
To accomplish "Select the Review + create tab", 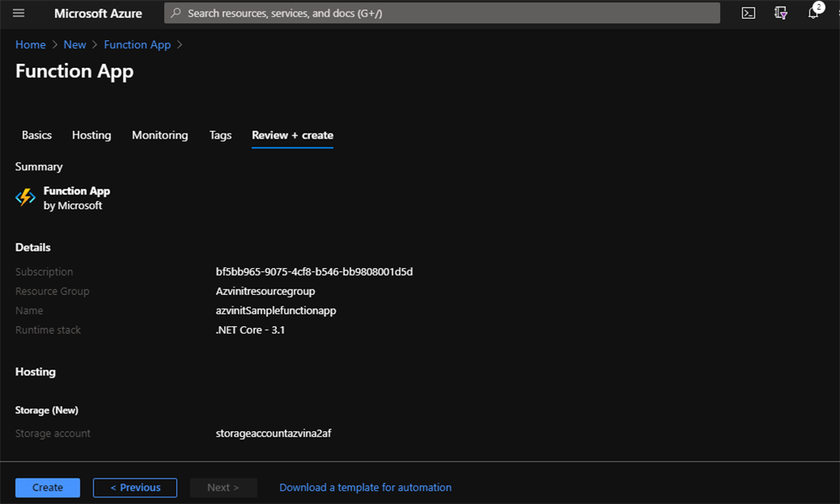I will tap(292, 135).
